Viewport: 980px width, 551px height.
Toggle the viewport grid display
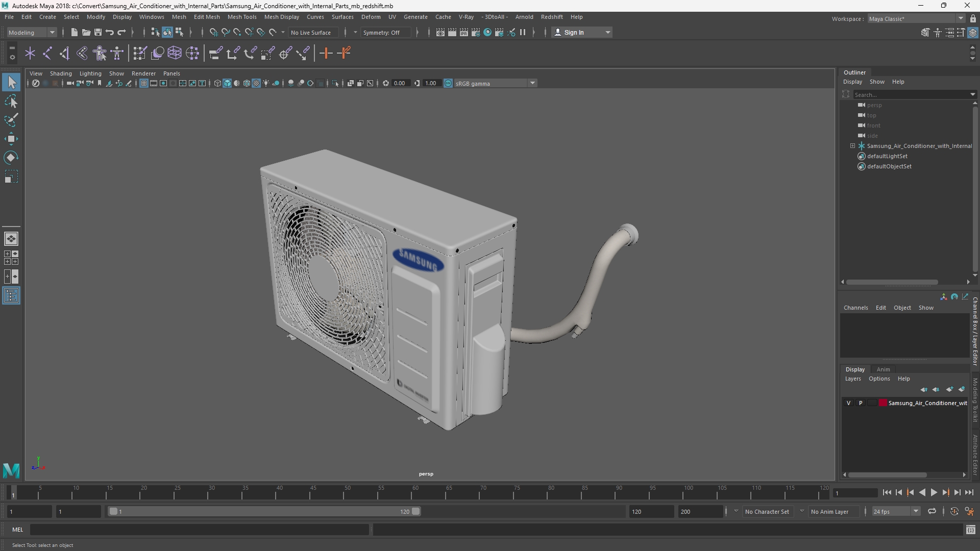(144, 83)
